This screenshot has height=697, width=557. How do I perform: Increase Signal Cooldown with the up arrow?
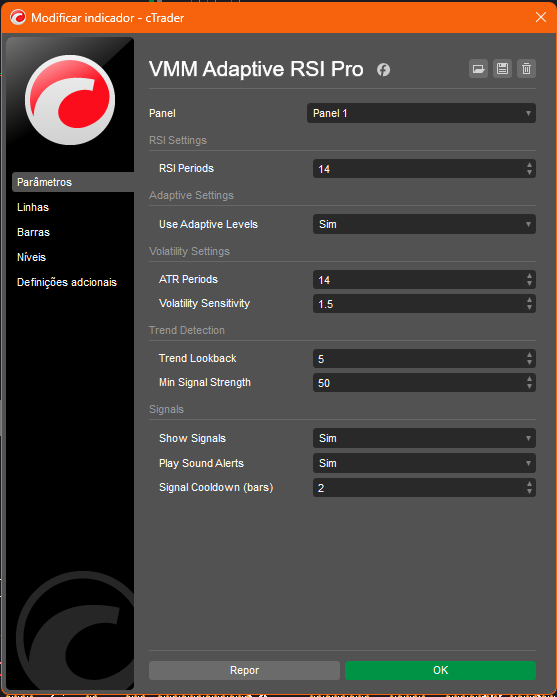tap(529, 484)
